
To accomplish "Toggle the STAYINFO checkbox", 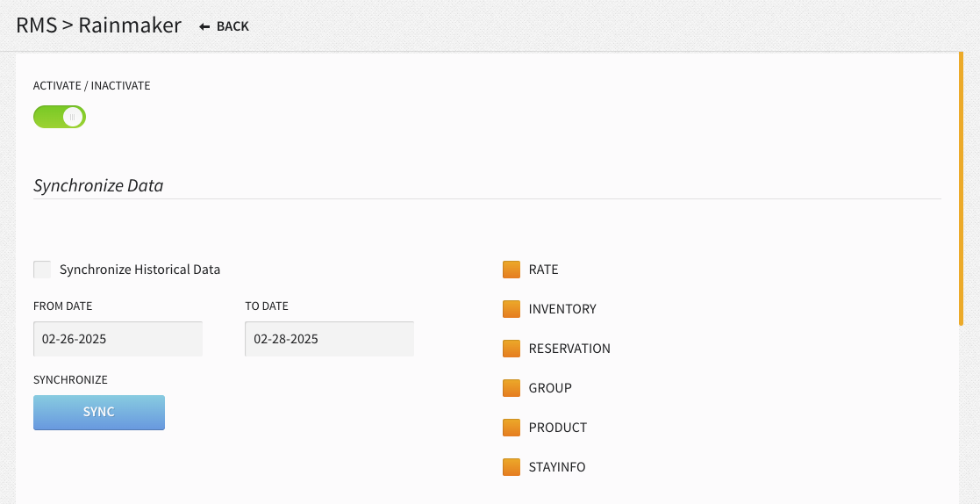I will [511, 467].
